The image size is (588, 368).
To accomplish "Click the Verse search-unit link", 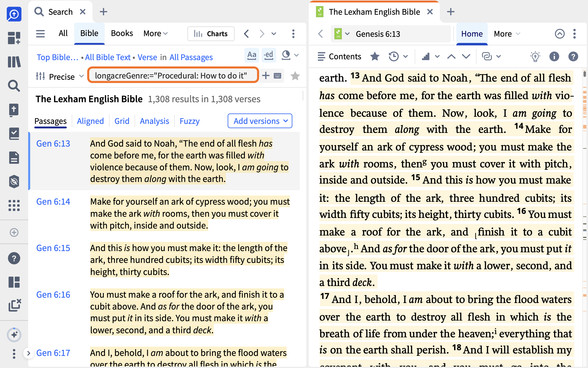I will [x=147, y=57].
